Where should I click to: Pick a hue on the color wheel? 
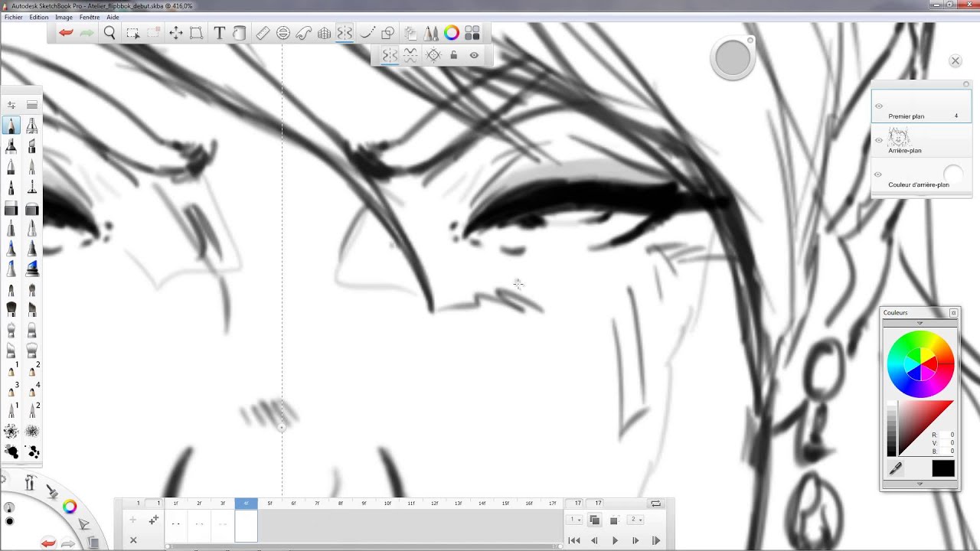921,364
